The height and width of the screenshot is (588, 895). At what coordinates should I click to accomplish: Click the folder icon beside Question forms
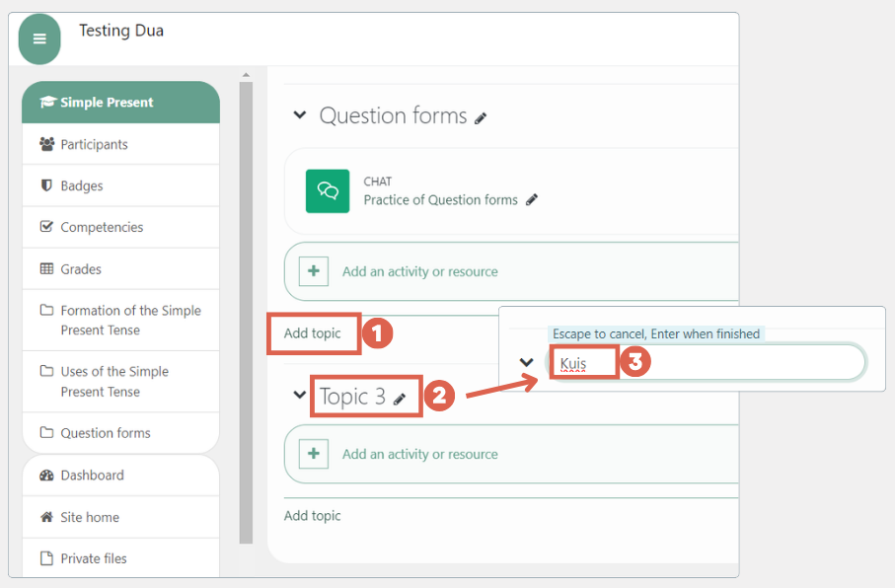(x=46, y=433)
